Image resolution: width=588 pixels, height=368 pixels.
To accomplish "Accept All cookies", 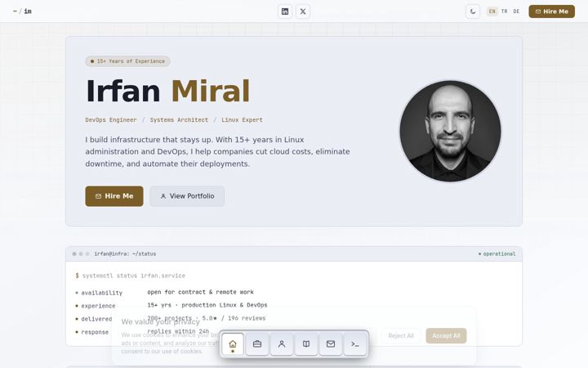I will tap(446, 336).
